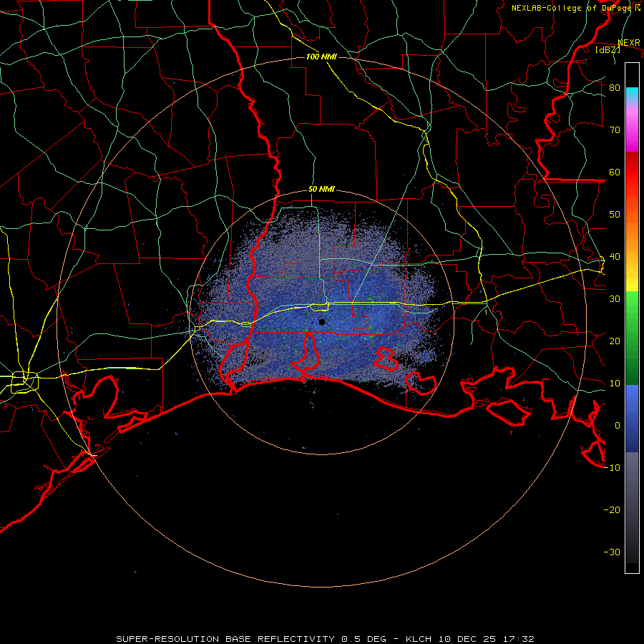Click the NEXR label above the color bar

(x=629, y=43)
